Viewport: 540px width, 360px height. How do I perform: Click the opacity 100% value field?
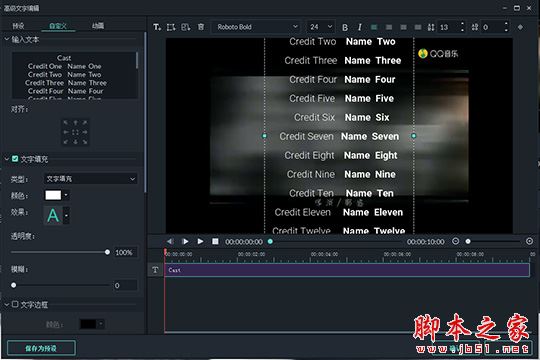(x=125, y=253)
